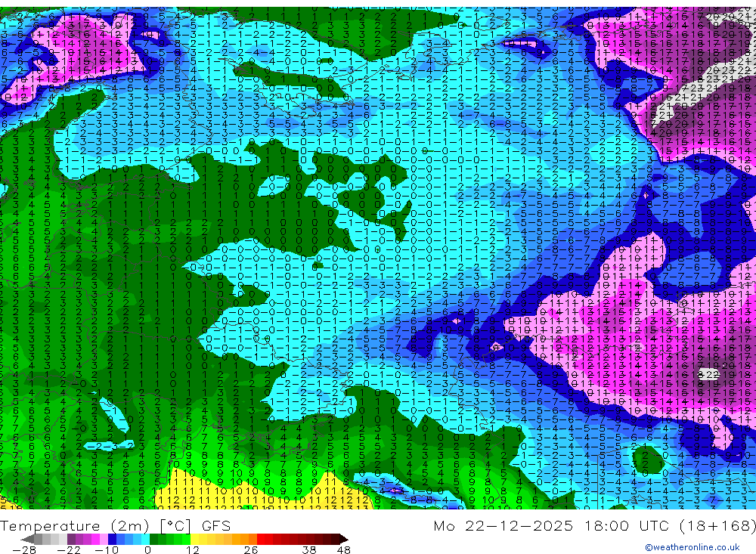The width and height of the screenshot is (756, 554).
Task: Click the -22 legend label
Action: [69, 549]
